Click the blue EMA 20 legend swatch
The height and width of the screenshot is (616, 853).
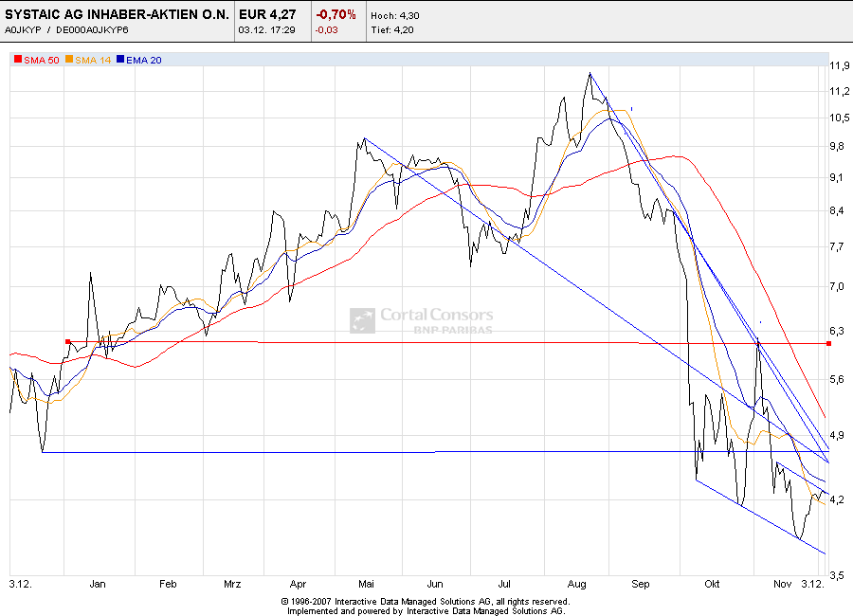click(120, 60)
